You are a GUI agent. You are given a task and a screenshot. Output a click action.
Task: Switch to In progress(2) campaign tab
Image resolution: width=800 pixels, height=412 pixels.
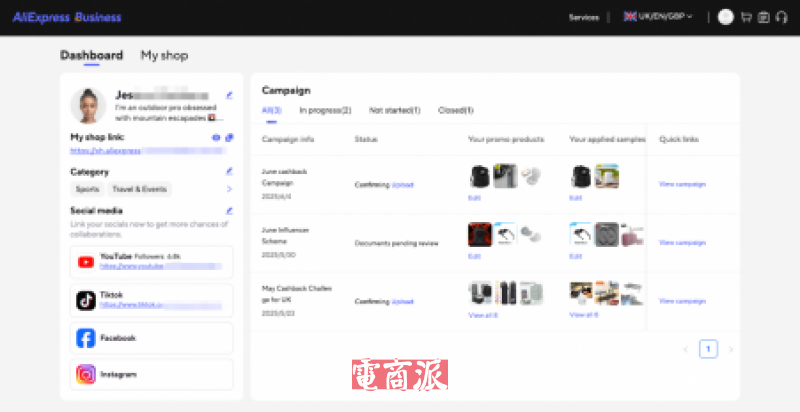point(325,110)
